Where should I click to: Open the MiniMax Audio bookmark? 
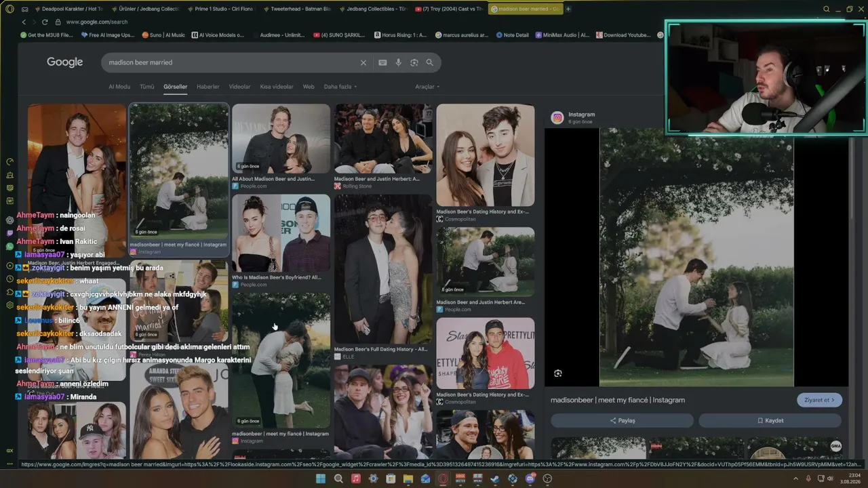562,35
